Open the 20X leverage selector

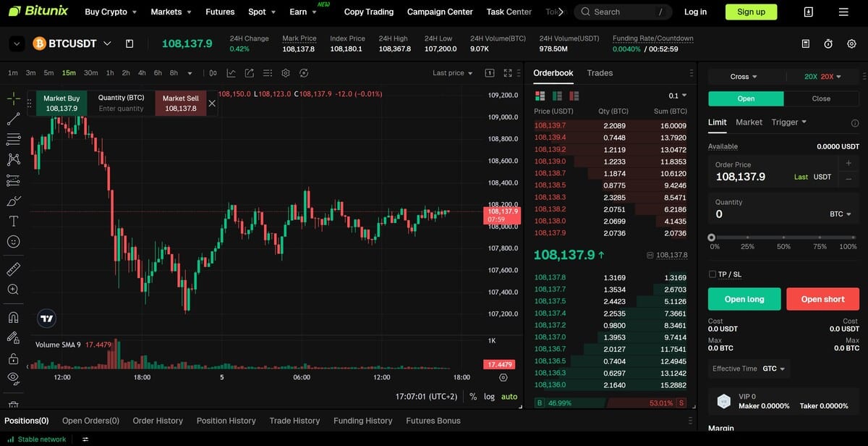click(x=823, y=77)
